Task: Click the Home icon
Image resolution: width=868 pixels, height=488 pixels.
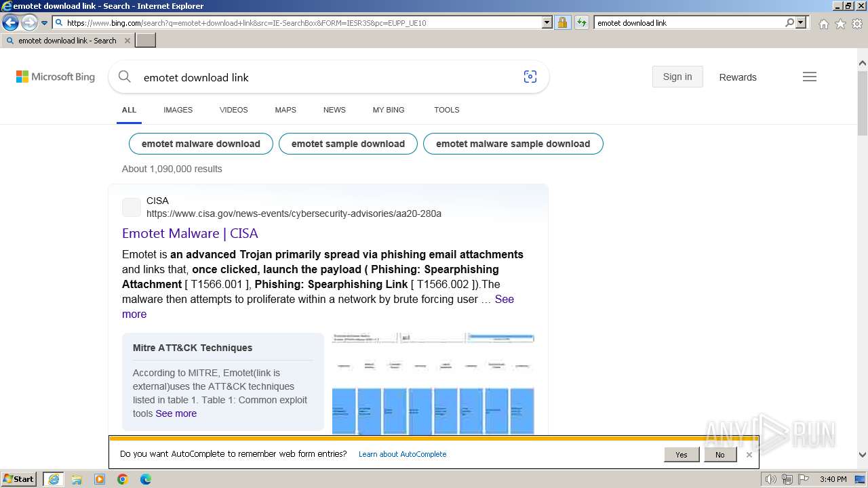Action: coord(823,24)
